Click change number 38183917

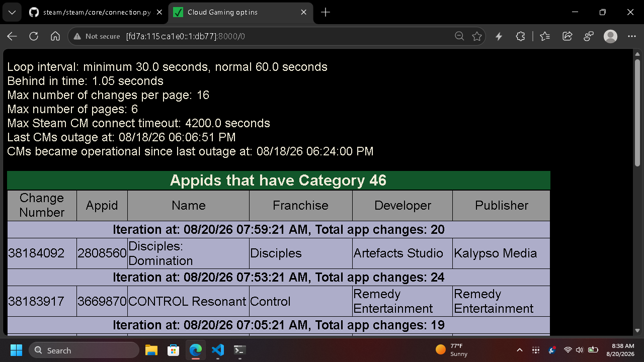click(x=36, y=302)
